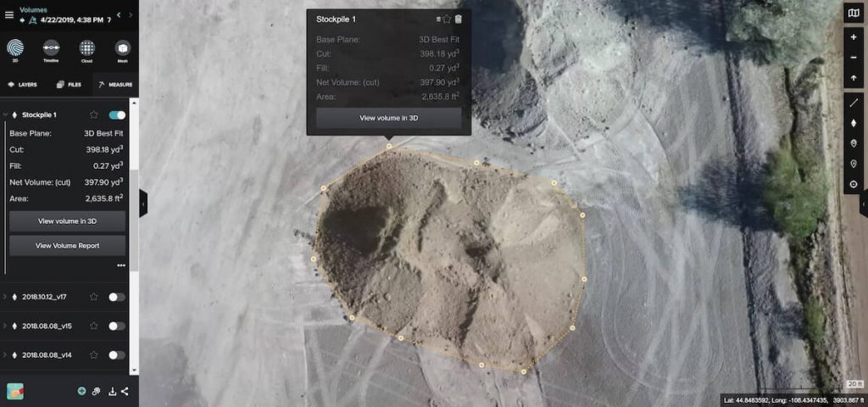Open the Timeline view
Viewport: 868px width, 407px height.
pyautogui.click(x=51, y=48)
